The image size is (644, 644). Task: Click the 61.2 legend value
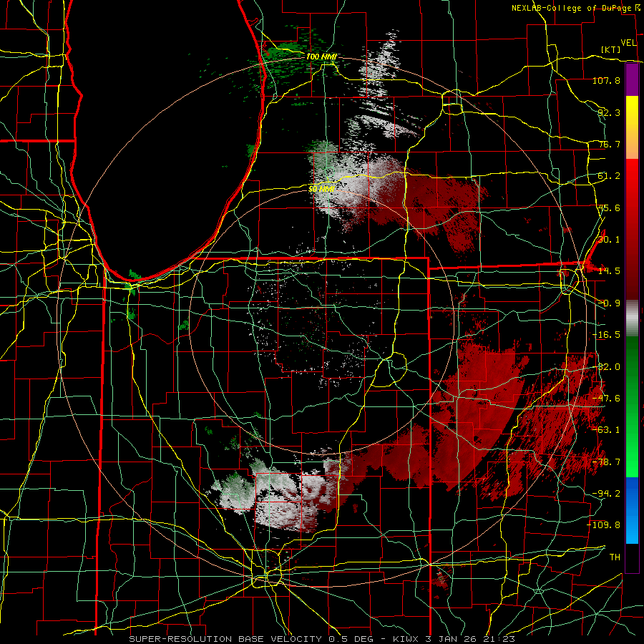609,176
